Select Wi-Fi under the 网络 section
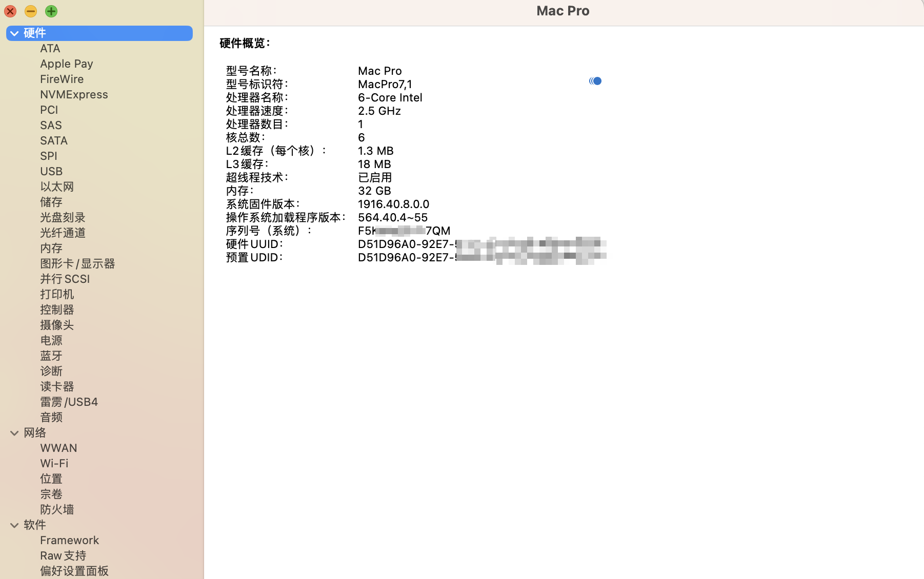This screenshot has width=924, height=579. 54,463
